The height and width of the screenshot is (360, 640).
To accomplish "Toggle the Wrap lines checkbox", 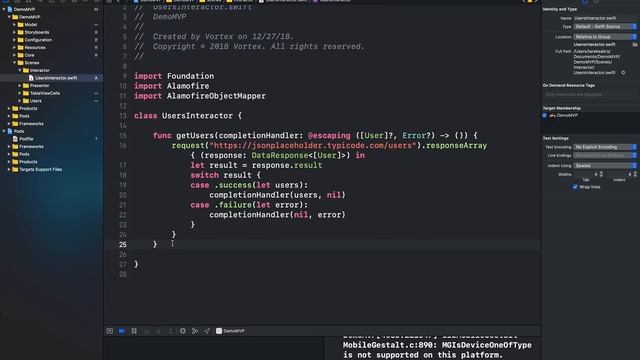I will coord(575,187).
